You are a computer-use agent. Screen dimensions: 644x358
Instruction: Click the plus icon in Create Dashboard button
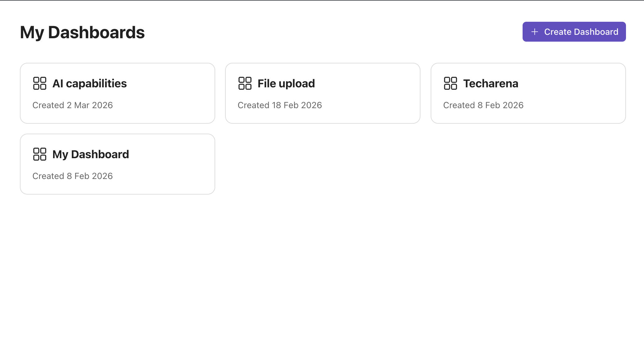535,32
